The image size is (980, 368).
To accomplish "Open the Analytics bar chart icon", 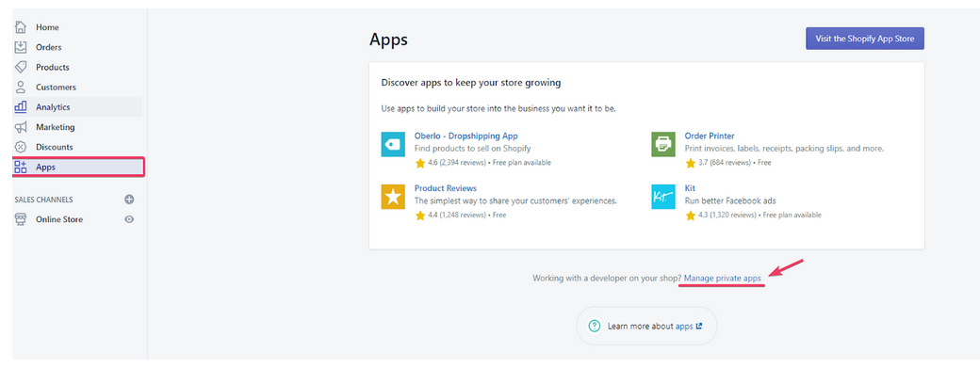I will click(x=21, y=106).
